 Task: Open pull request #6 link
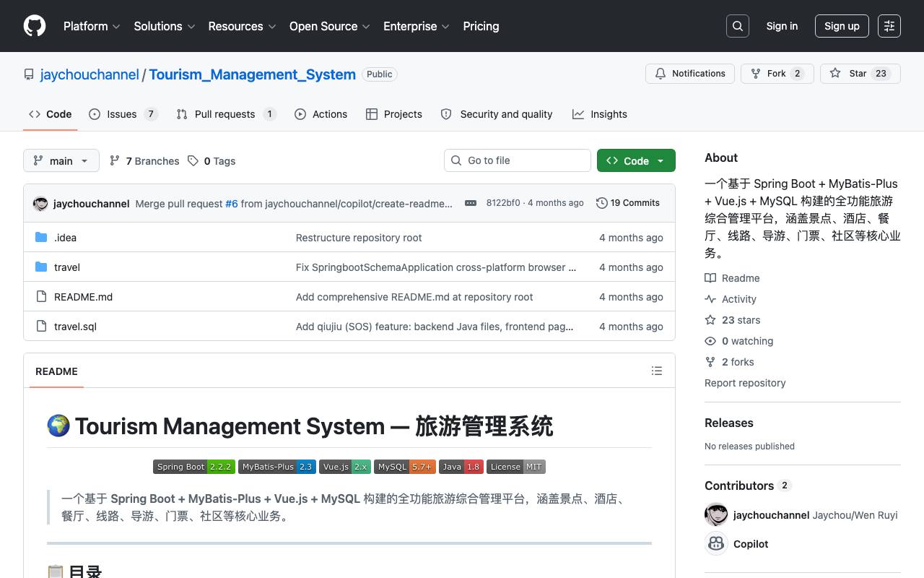[x=232, y=204]
